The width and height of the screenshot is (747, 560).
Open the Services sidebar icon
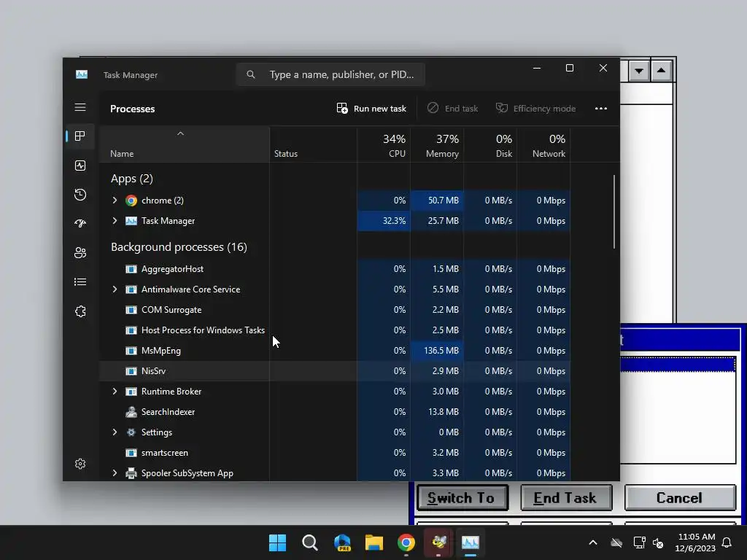[x=80, y=311]
